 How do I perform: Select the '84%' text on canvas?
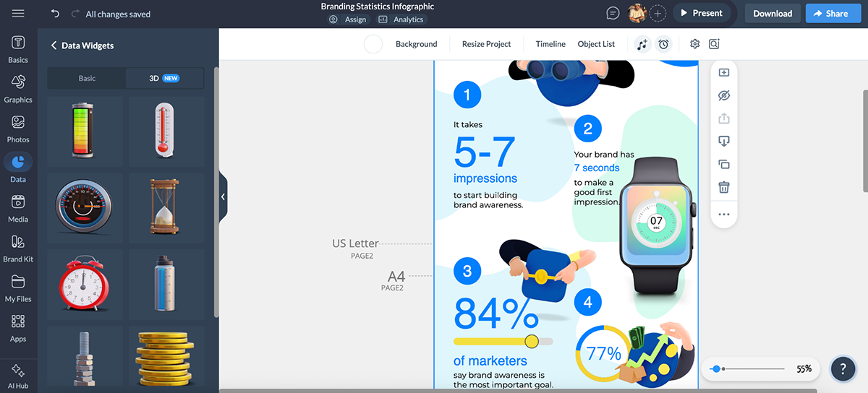(496, 314)
